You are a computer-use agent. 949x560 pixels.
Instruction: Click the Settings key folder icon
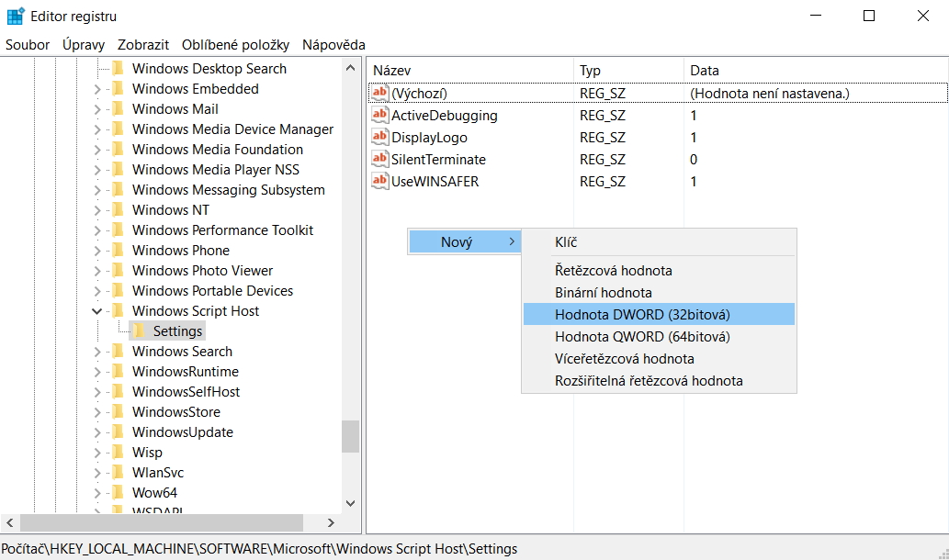[x=139, y=331]
